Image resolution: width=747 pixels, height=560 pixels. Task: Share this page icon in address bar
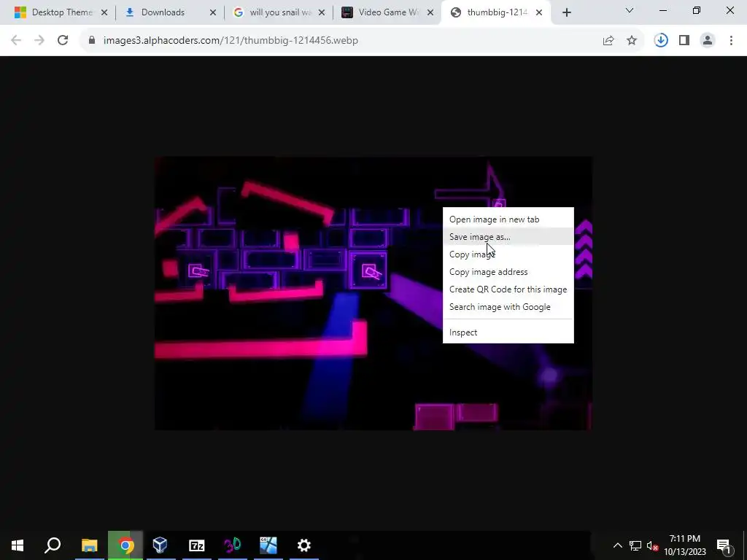click(608, 41)
